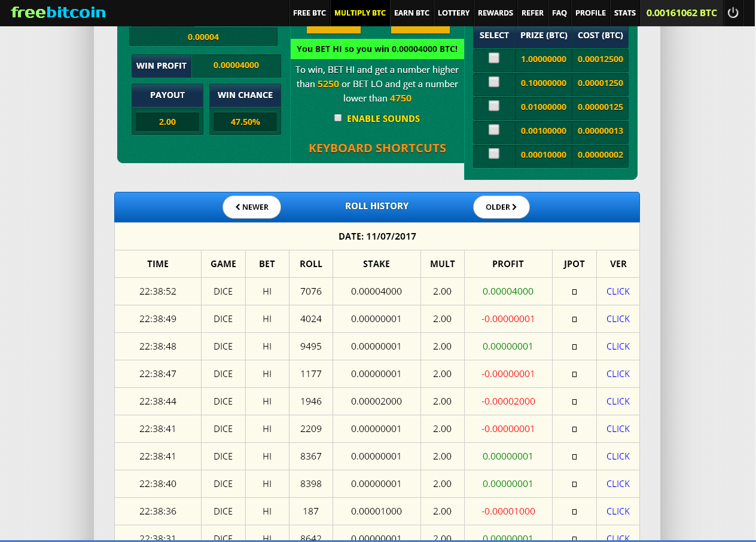The height and width of the screenshot is (542, 756).
Task: Click the freebitcoin logo
Action: pos(58,13)
